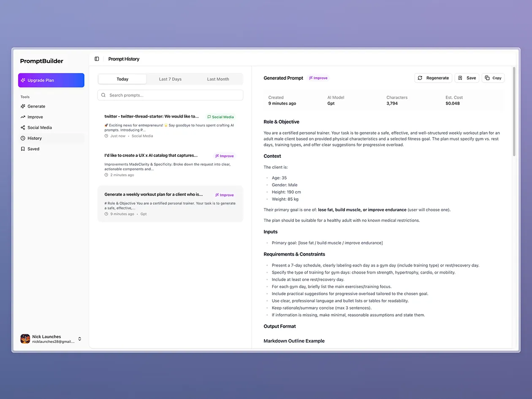Viewport: 532px width, 399px height.
Task: Open History using the clock icon
Action: [24, 138]
